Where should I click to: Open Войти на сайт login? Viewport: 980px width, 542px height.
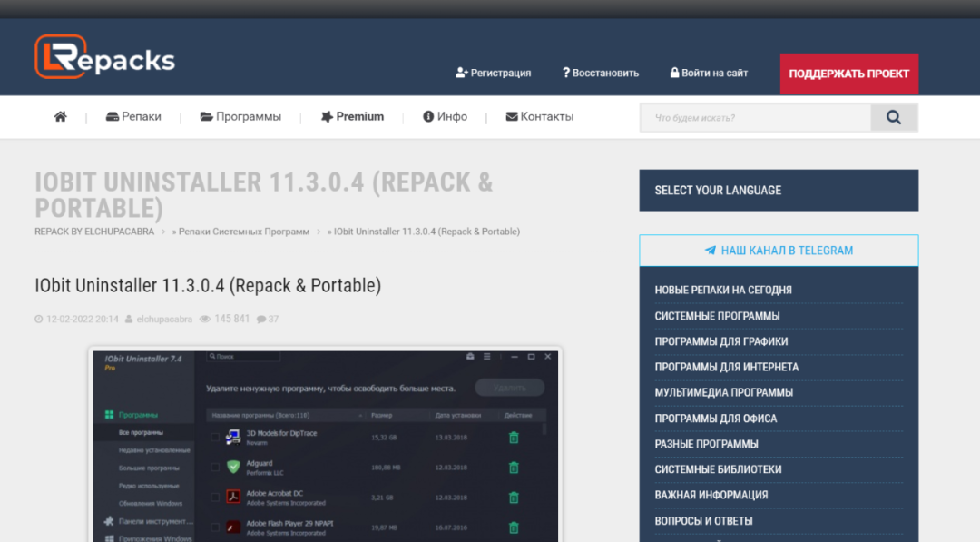[x=709, y=73]
